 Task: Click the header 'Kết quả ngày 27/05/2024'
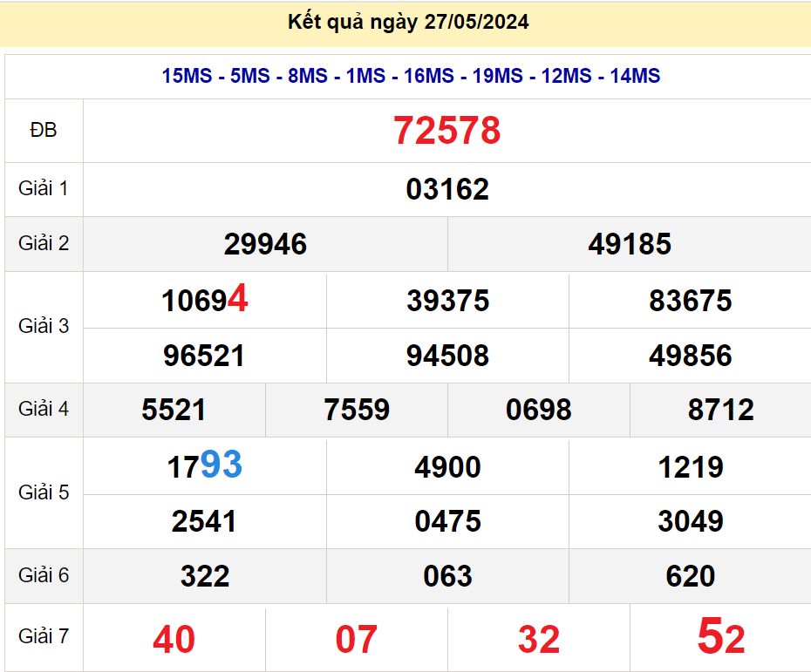408,22
